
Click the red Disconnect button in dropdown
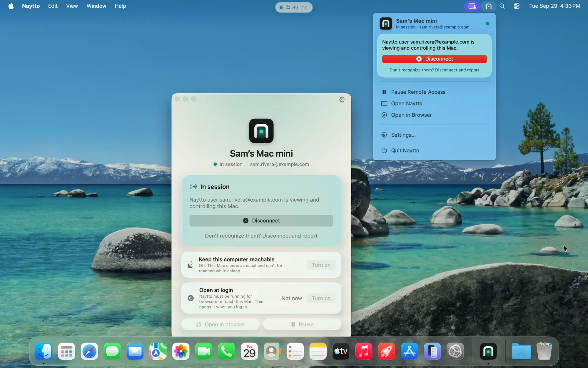click(434, 59)
